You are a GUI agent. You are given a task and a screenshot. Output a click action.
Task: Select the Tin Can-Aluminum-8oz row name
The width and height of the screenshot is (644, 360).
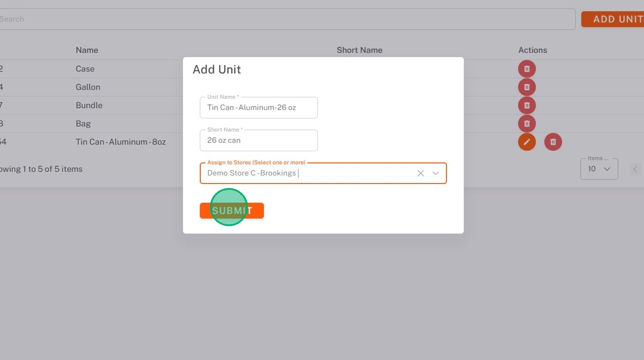[121, 141]
